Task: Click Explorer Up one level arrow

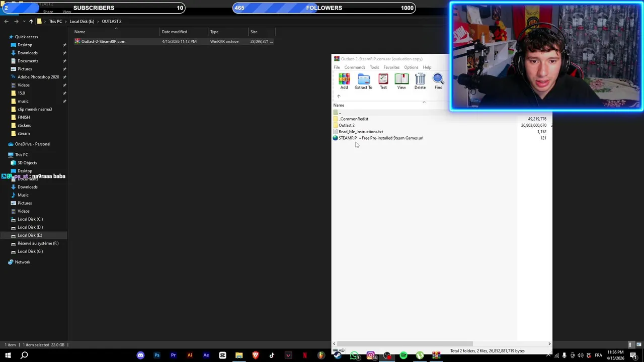Action: tap(31, 21)
